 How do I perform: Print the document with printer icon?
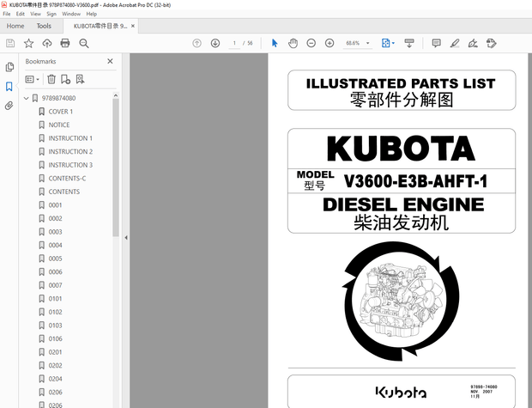click(65, 43)
